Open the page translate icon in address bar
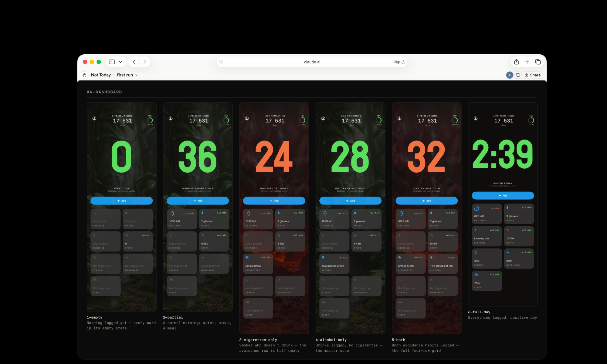This screenshot has width=607, height=364. pos(396,62)
